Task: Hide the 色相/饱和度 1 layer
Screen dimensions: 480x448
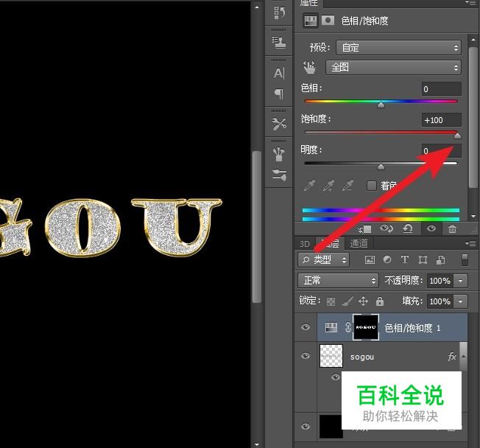Action: (306, 327)
